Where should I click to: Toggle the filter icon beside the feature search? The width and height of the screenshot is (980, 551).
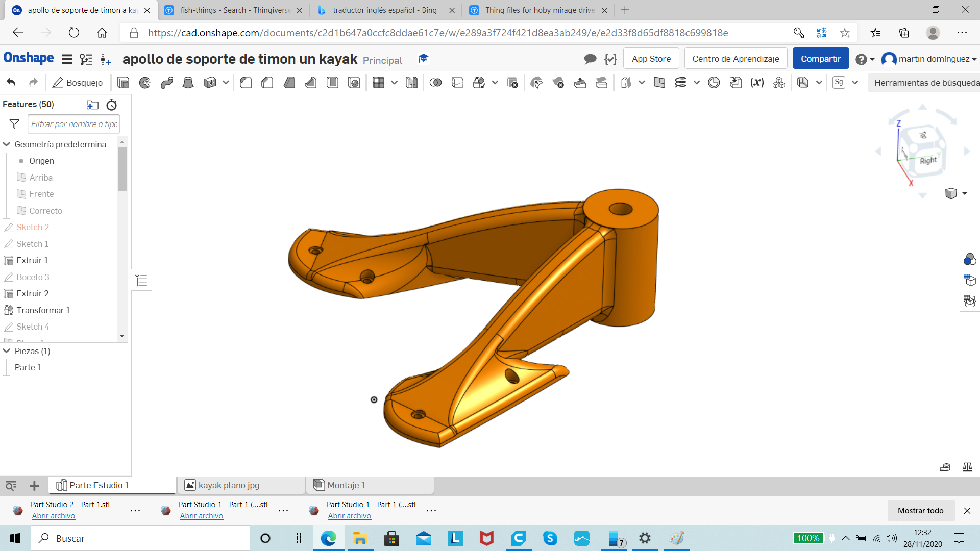(x=14, y=124)
